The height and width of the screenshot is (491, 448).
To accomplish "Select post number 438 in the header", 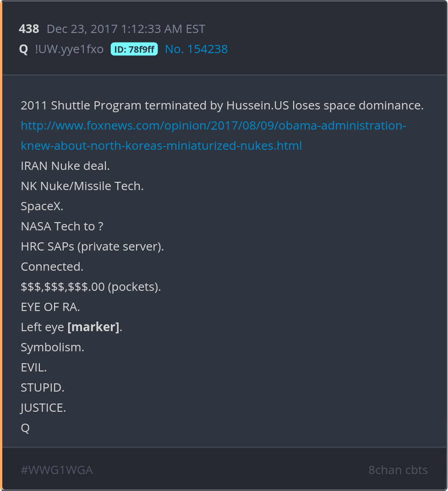I will 29,29.
